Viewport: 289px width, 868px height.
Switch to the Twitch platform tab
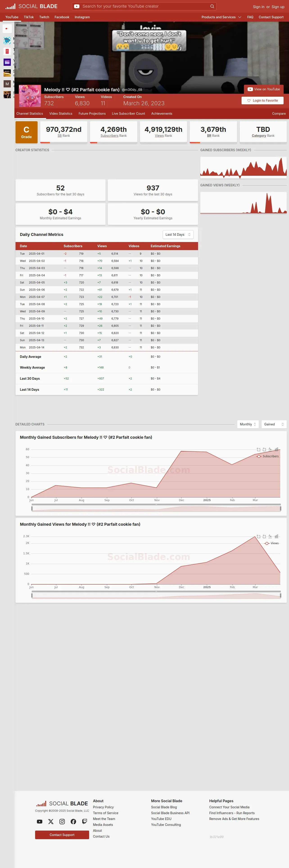tap(44, 17)
